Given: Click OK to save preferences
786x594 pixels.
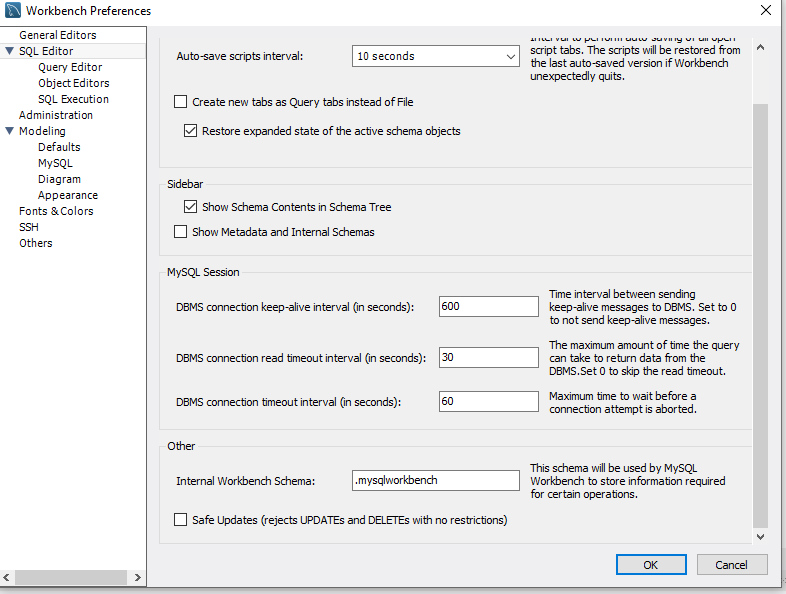Looking at the screenshot, I should tap(651, 565).
